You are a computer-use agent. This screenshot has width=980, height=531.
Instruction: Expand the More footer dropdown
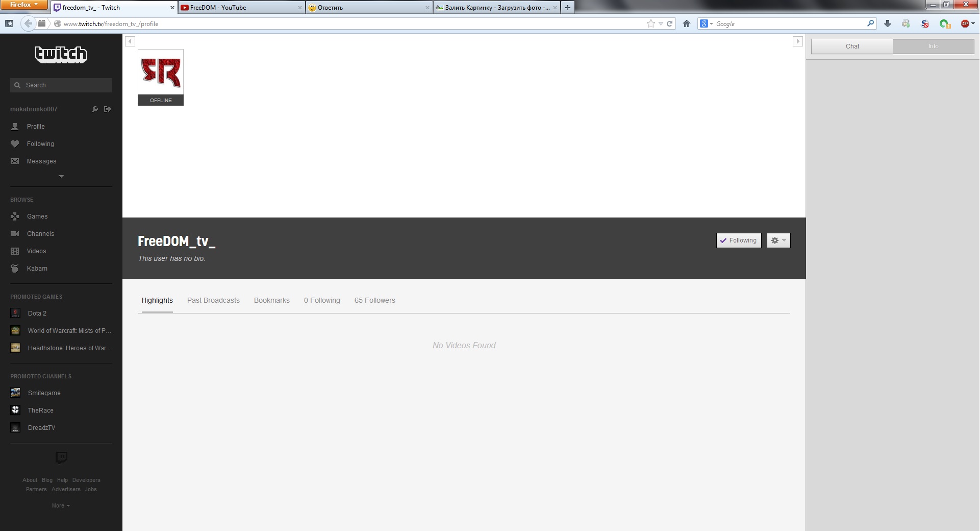click(x=61, y=505)
